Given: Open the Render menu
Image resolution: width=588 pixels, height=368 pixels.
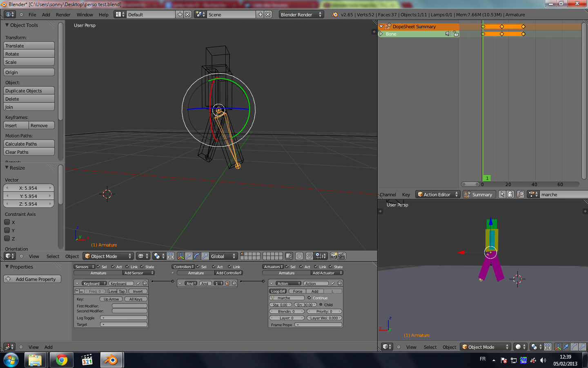Looking at the screenshot, I should tap(63, 15).
